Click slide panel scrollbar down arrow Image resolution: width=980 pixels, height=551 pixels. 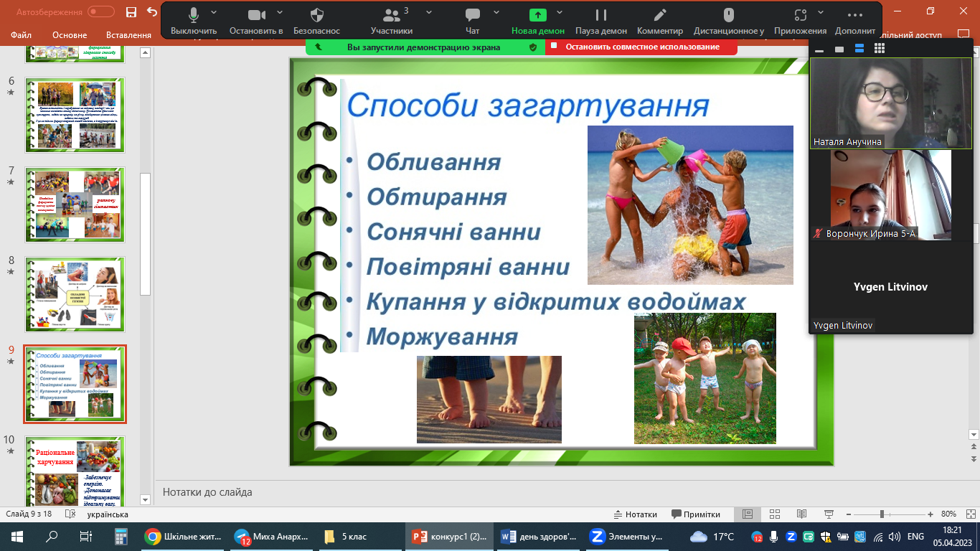pyautogui.click(x=145, y=499)
